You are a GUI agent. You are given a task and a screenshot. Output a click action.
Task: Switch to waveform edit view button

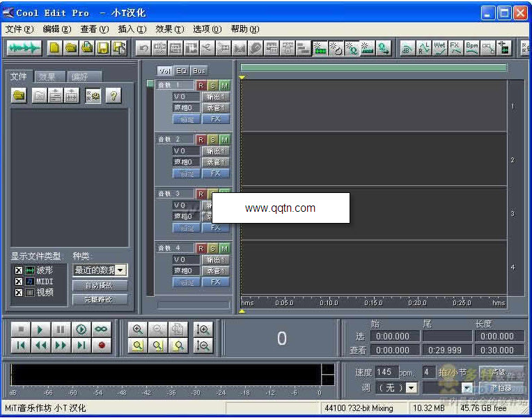point(24,48)
